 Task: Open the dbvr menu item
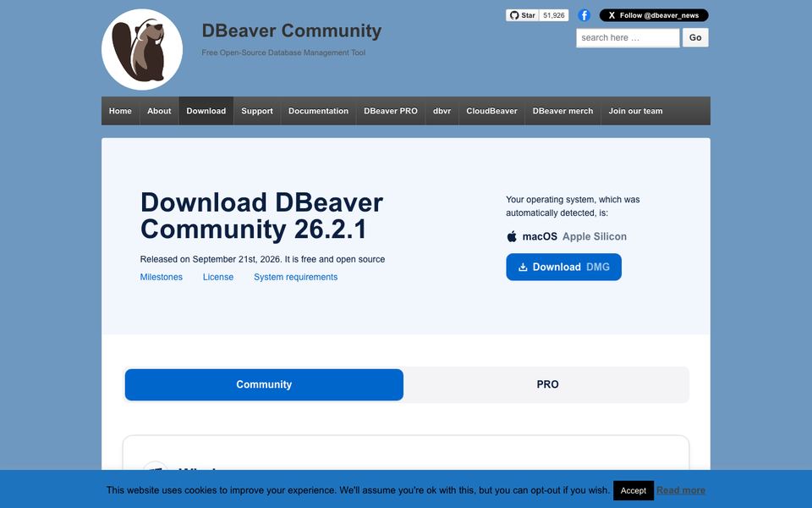(442, 111)
